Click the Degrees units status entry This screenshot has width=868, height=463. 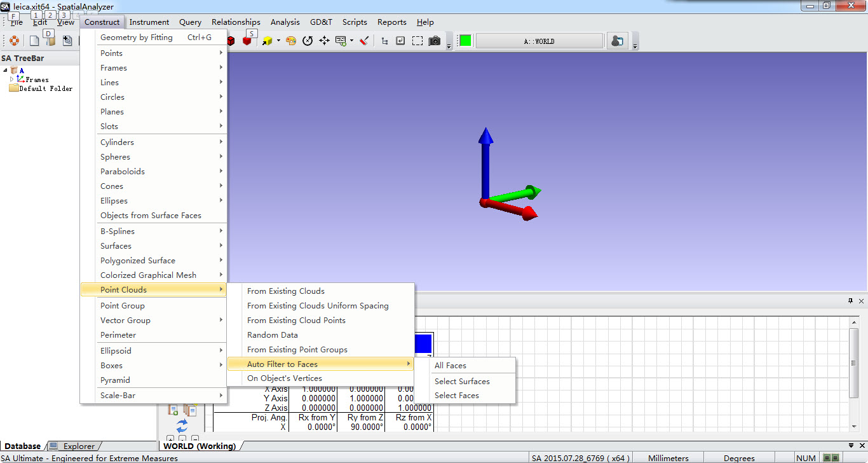click(739, 458)
